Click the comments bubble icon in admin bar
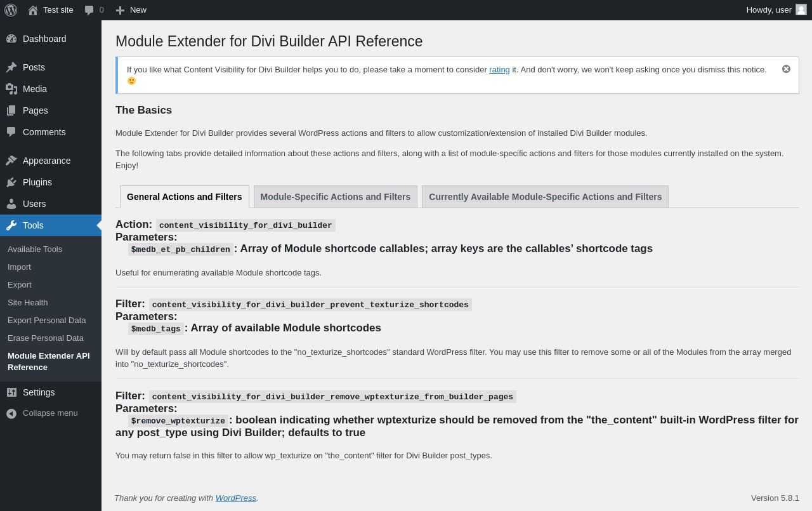Image resolution: width=812 pixels, height=511 pixels. pos(89,10)
